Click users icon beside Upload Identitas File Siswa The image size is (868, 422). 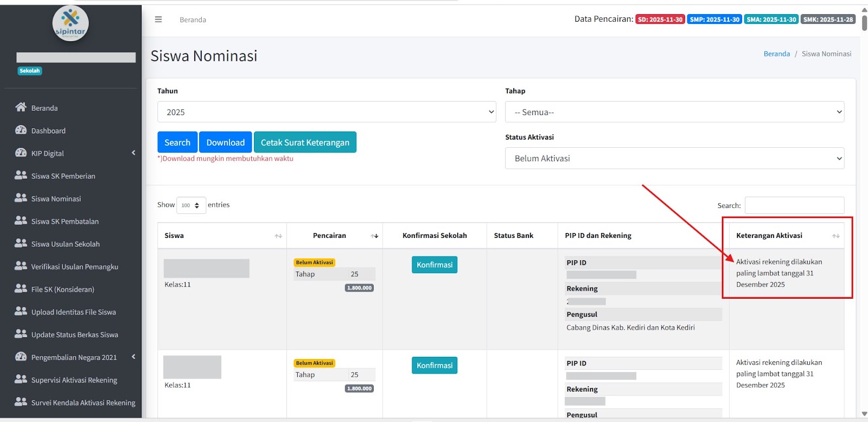[21, 311]
